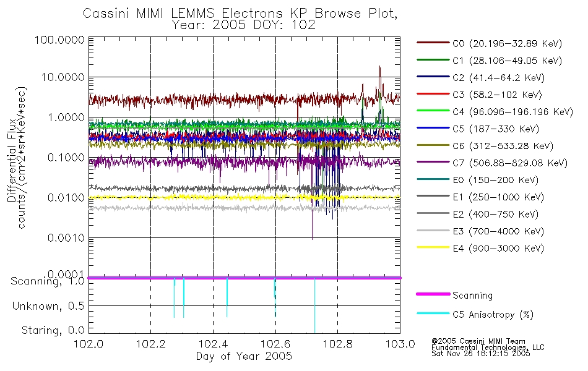Image resolution: width=588 pixels, height=371 pixels.
Task: Click the E2 gray legend line
Action: [x=433, y=213]
